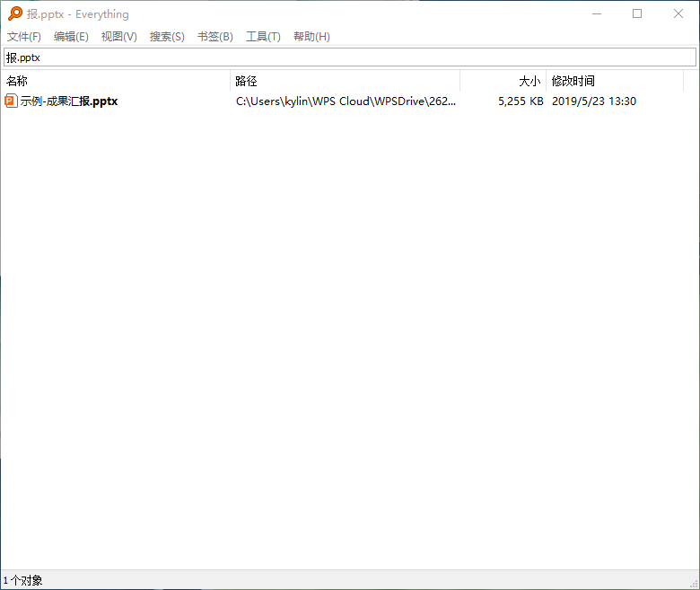Open the 帮助(H) menu
The height and width of the screenshot is (590, 700).
click(311, 37)
